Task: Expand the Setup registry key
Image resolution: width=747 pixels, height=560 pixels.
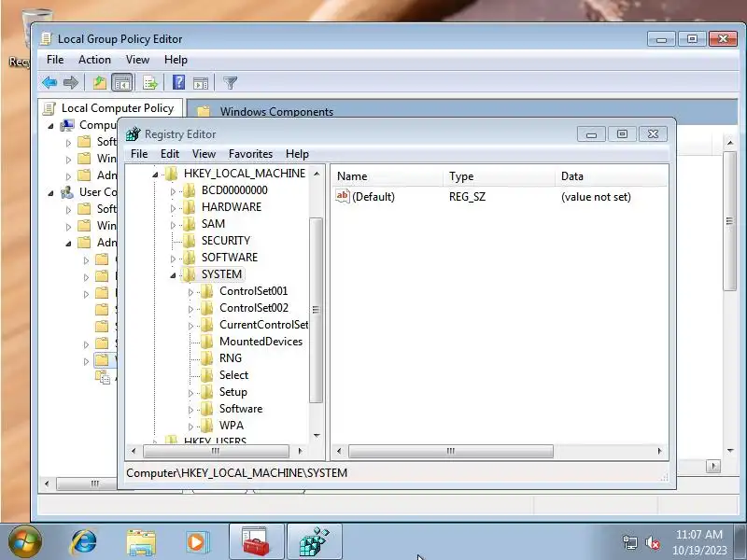Action: click(190, 393)
